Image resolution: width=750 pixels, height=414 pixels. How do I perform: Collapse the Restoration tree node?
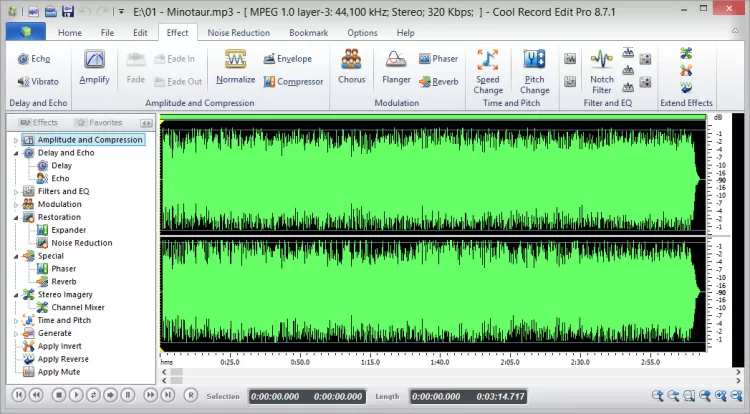(16, 218)
